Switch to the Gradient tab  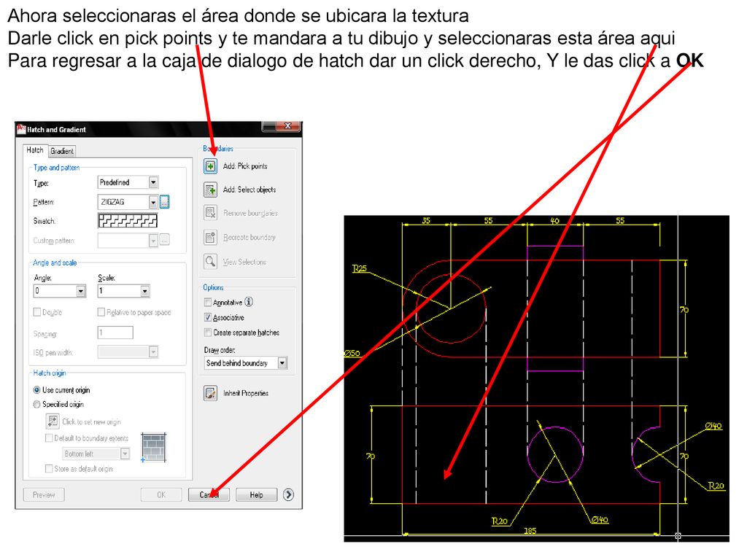pyautogui.click(x=62, y=151)
